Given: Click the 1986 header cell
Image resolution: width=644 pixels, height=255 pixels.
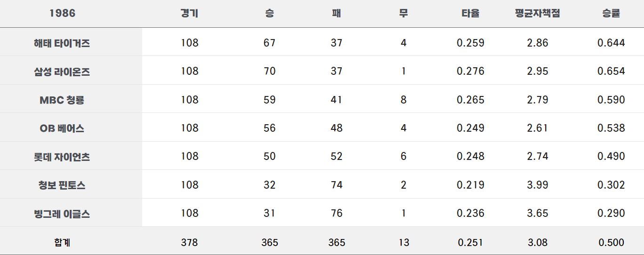Looking at the screenshot, I should [62, 13].
